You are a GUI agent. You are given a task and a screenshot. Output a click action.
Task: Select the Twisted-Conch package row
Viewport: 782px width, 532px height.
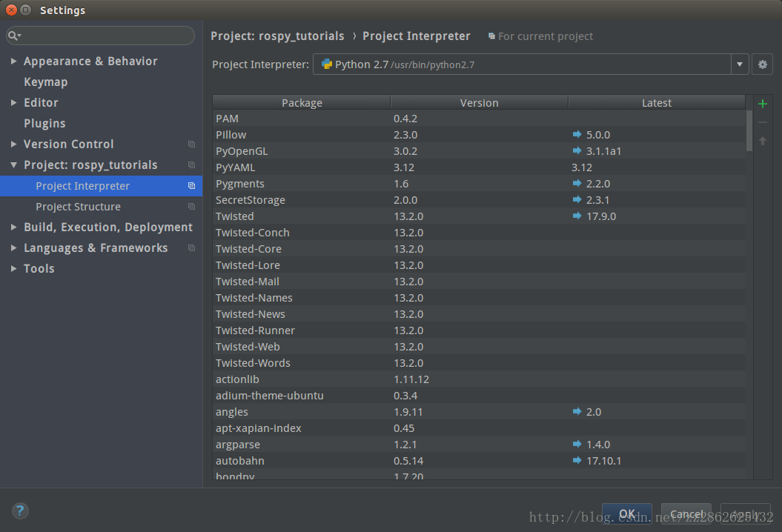coord(480,233)
